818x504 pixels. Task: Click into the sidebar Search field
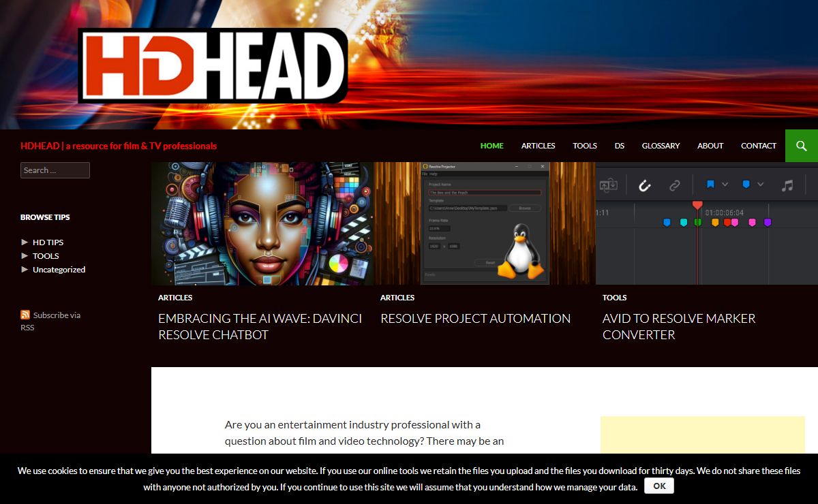pos(55,170)
